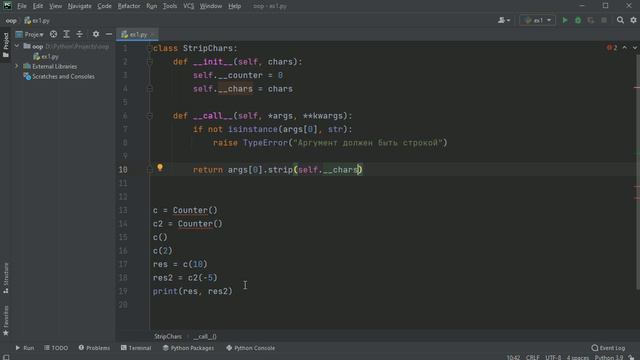Image resolution: width=640 pixels, height=360 pixels.
Task: Open Python Console tool window
Action: coord(251,348)
